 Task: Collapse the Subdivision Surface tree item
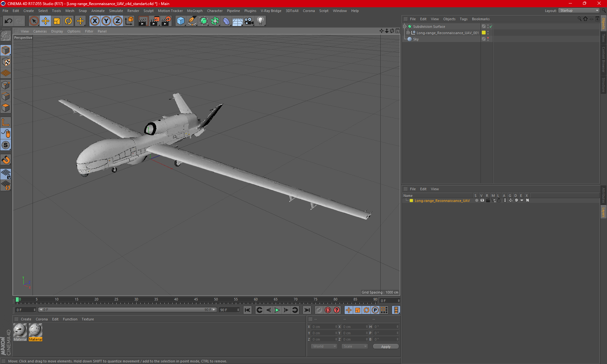[x=404, y=27]
